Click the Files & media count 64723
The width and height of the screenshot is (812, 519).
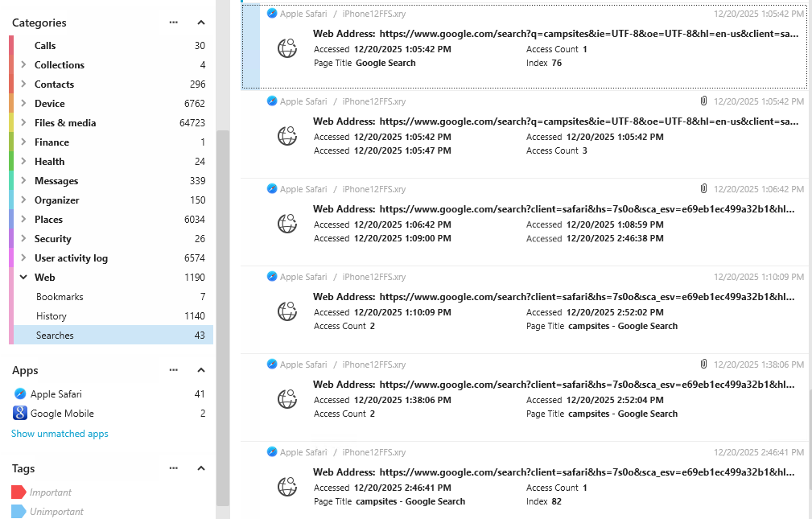point(192,123)
